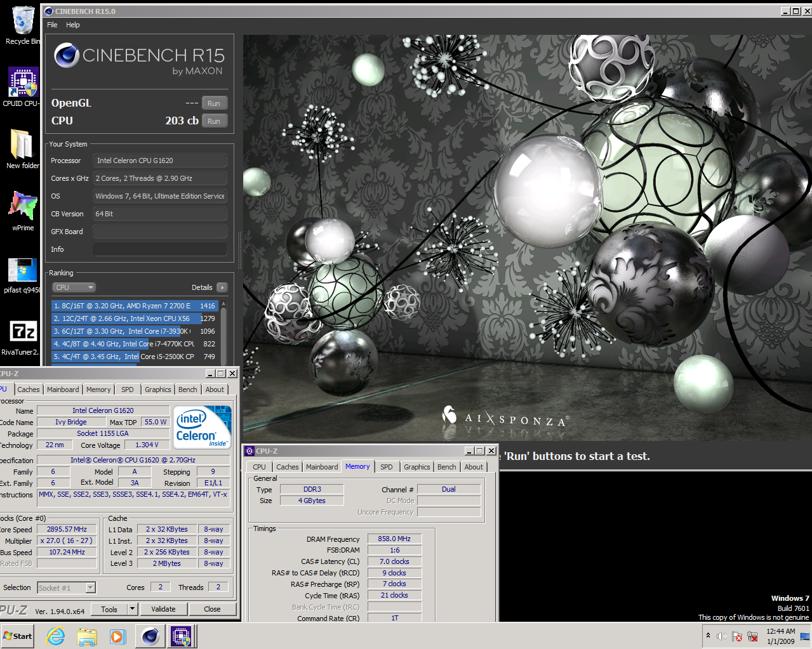
Task: Open Windows Explorer from the taskbar
Action: [x=87, y=636]
